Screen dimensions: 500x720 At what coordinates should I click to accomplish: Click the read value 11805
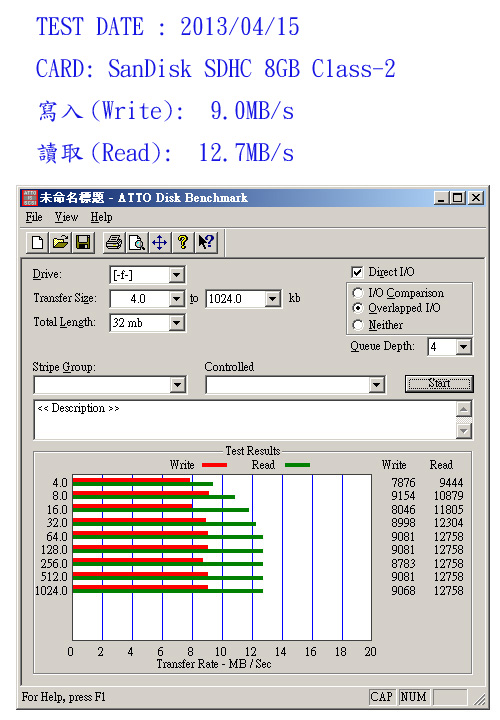click(x=449, y=510)
